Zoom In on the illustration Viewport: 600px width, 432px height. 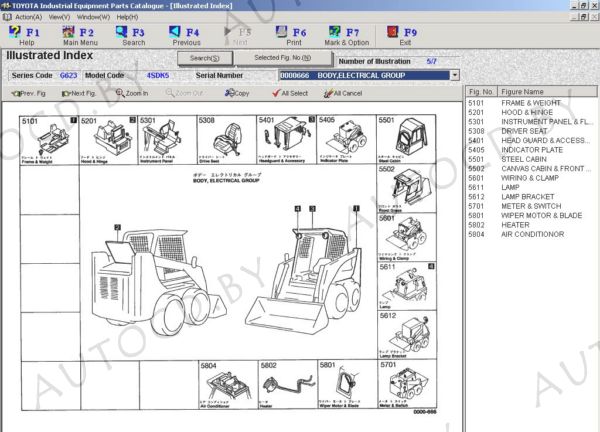click(132, 93)
